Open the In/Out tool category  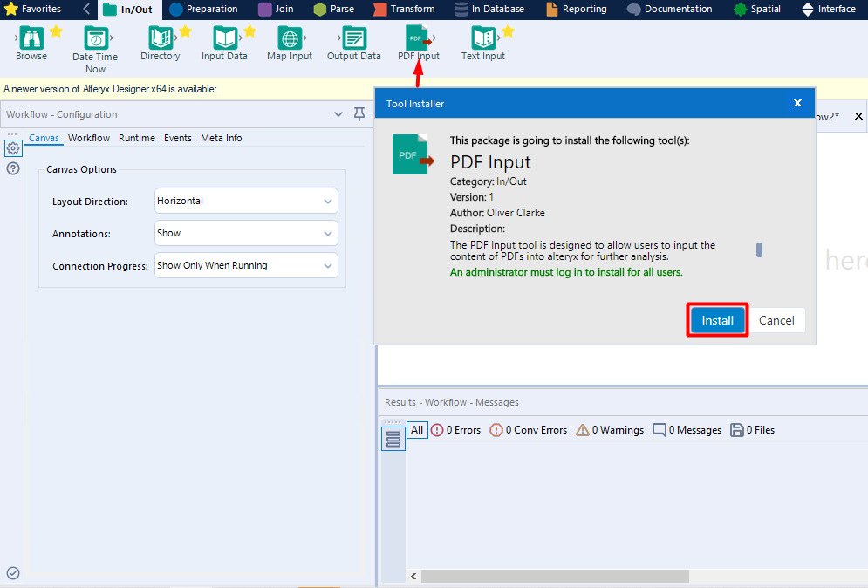click(x=128, y=9)
